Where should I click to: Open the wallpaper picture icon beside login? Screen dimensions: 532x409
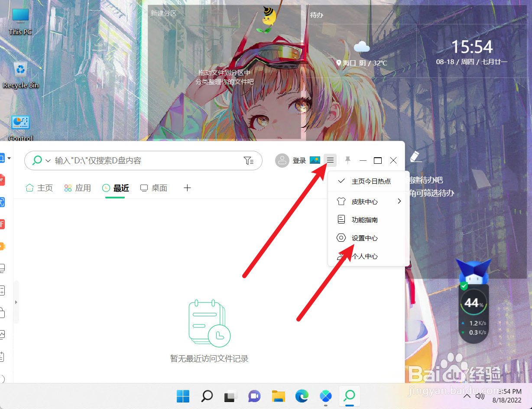tap(315, 160)
